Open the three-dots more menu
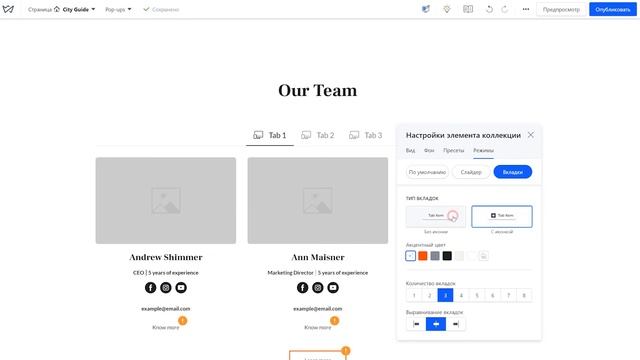640x360 pixels. click(x=526, y=9)
